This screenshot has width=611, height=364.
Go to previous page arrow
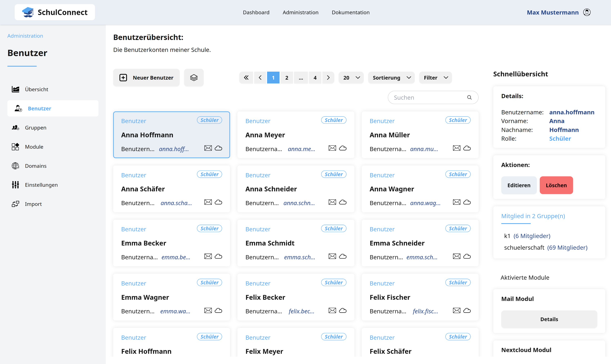tap(260, 78)
